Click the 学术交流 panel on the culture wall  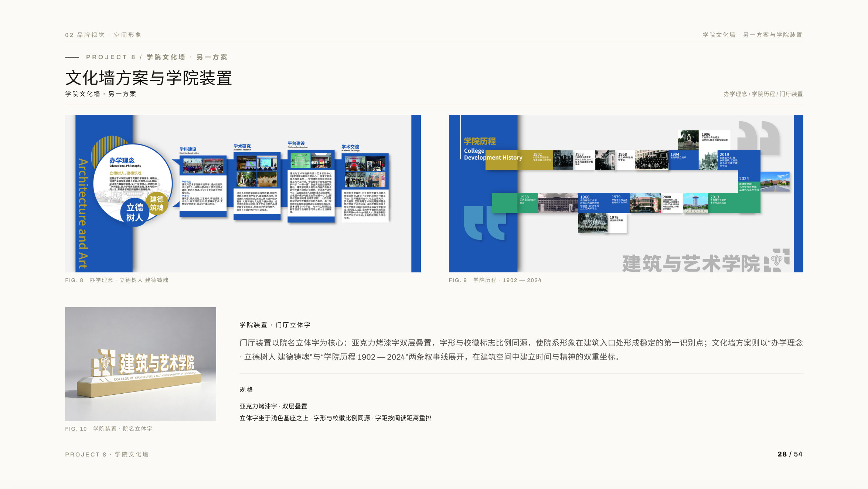(365, 184)
